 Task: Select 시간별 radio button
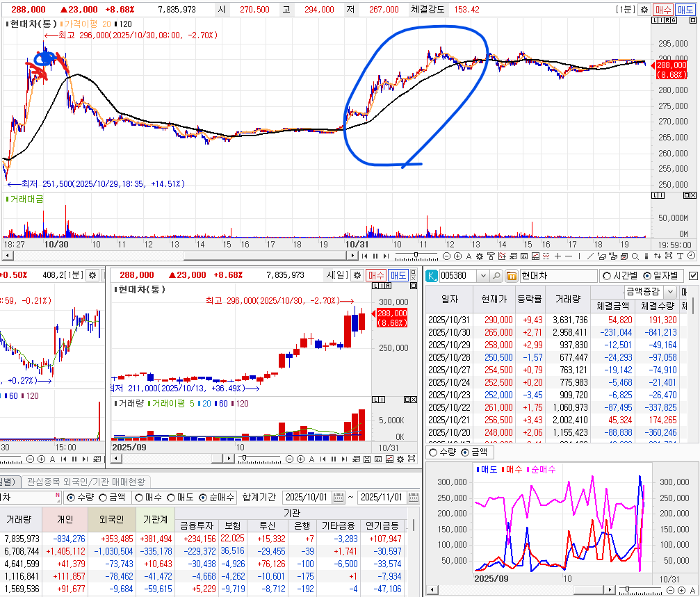[607, 276]
